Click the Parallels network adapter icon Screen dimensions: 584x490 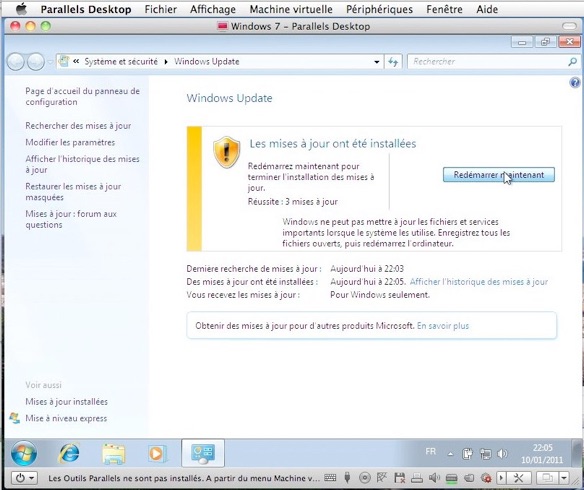tap(382, 478)
